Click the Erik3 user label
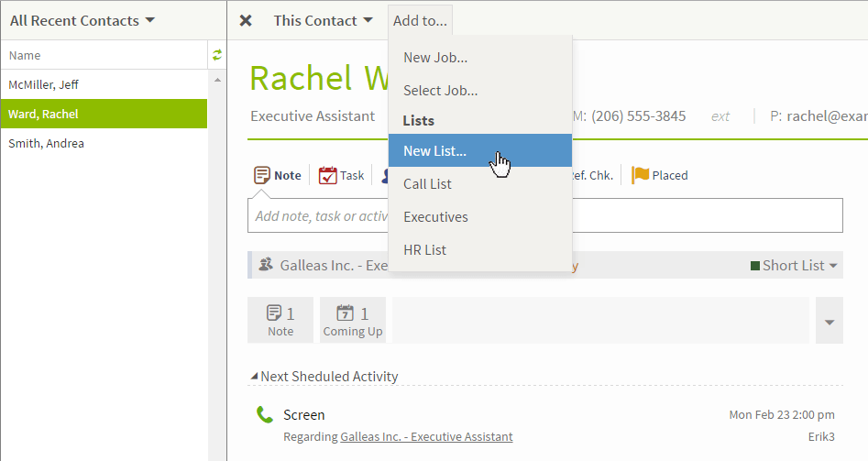The height and width of the screenshot is (461, 868). (821, 436)
